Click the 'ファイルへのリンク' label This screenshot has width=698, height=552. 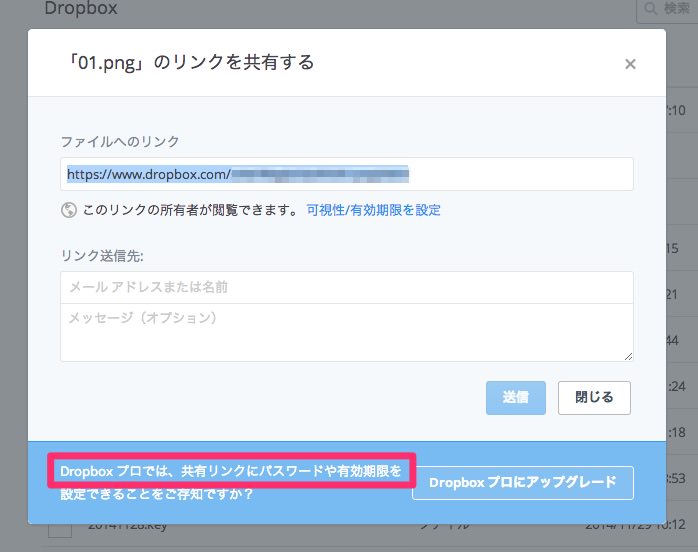pyautogui.click(x=120, y=142)
